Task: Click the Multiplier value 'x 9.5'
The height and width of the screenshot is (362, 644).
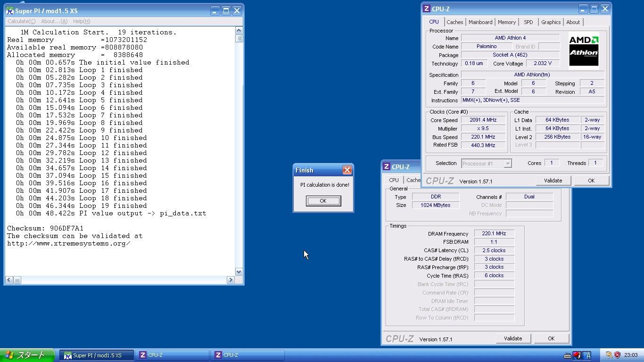Action: click(x=483, y=129)
